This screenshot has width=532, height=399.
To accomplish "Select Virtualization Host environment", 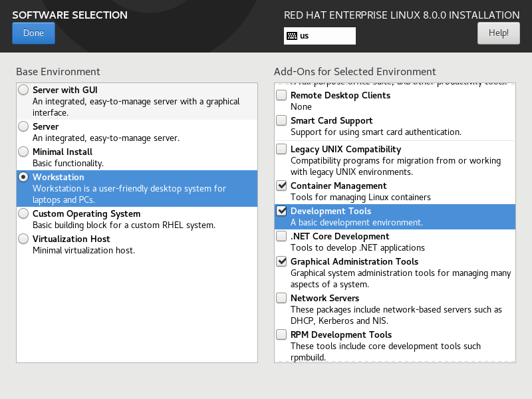I will click(24, 239).
